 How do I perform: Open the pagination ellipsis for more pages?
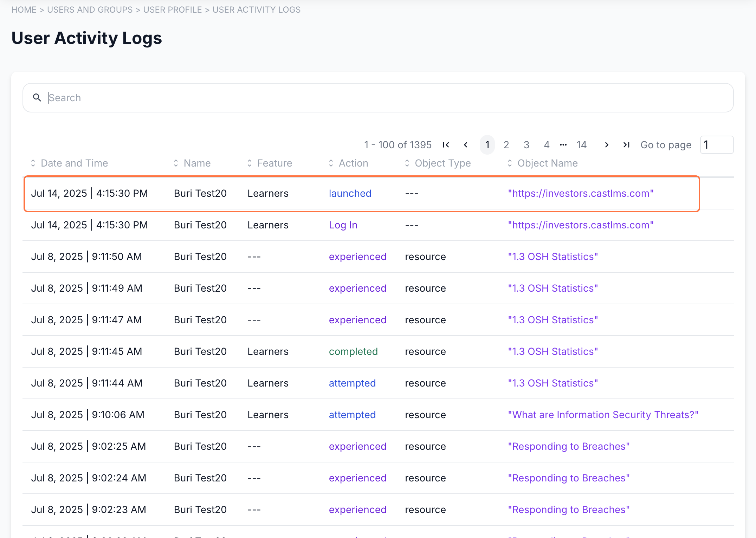tap(563, 145)
